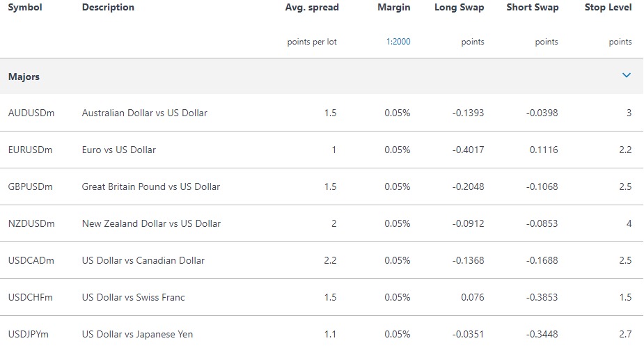Click the Description column header
The height and width of the screenshot is (350, 644).
coord(108,8)
